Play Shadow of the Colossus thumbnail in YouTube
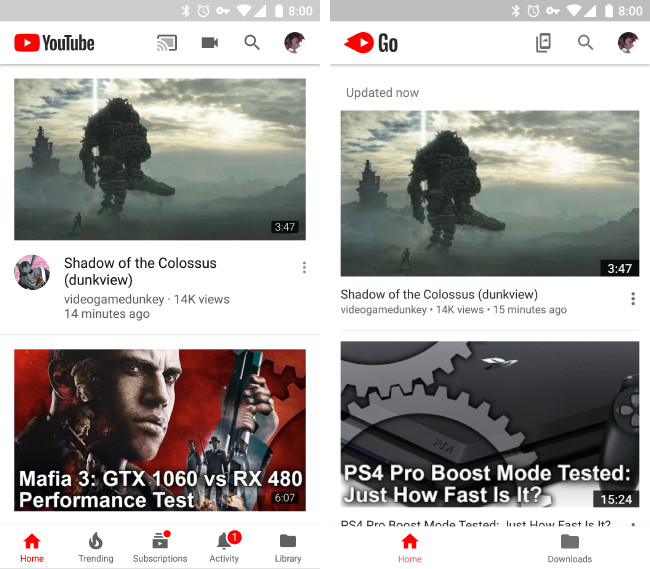This screenshot has width=650, height=569. click(x=160, y=159)
